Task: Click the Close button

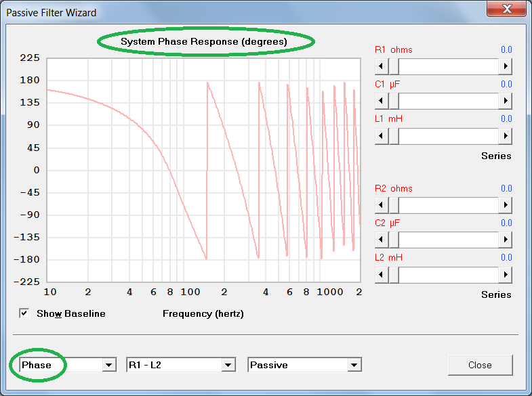Action: pos(480,365)
